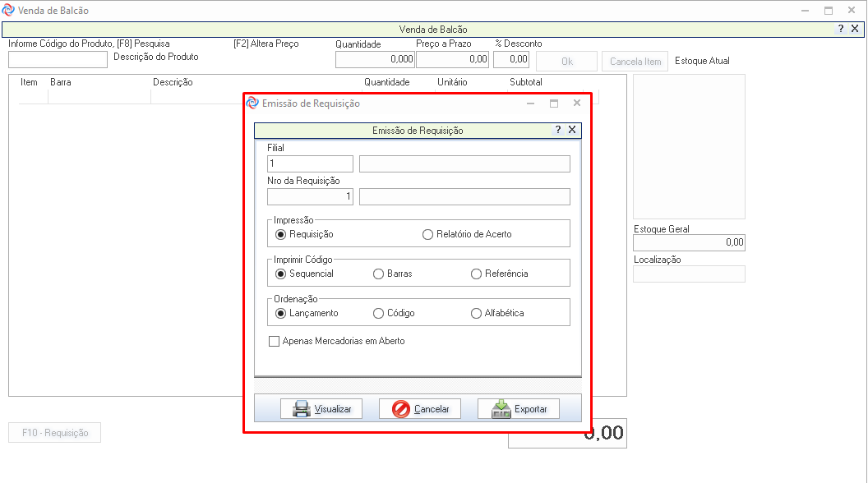Close the inner Emissão de Requisição panel
Screen dimensions: 868x483
(x=572, y=130)
